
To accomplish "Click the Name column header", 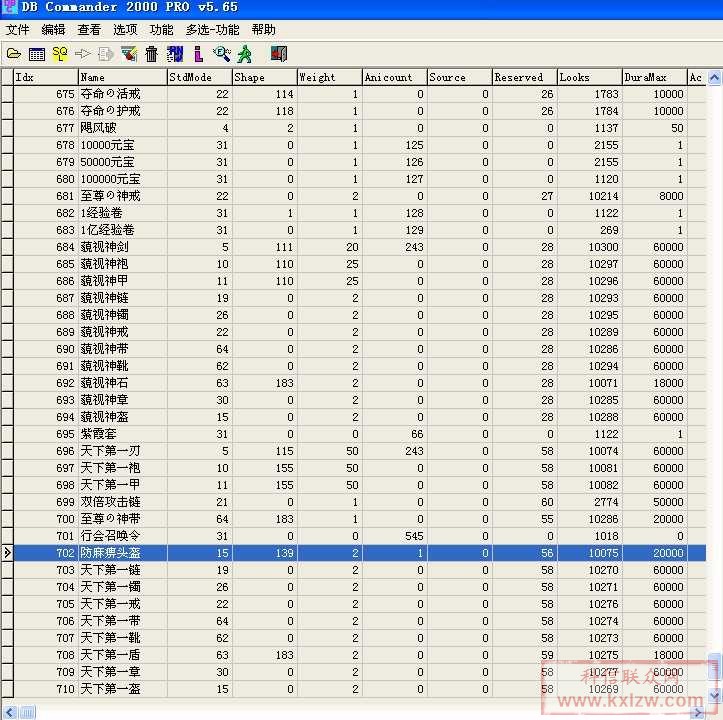I will click(x=122, y=77).
